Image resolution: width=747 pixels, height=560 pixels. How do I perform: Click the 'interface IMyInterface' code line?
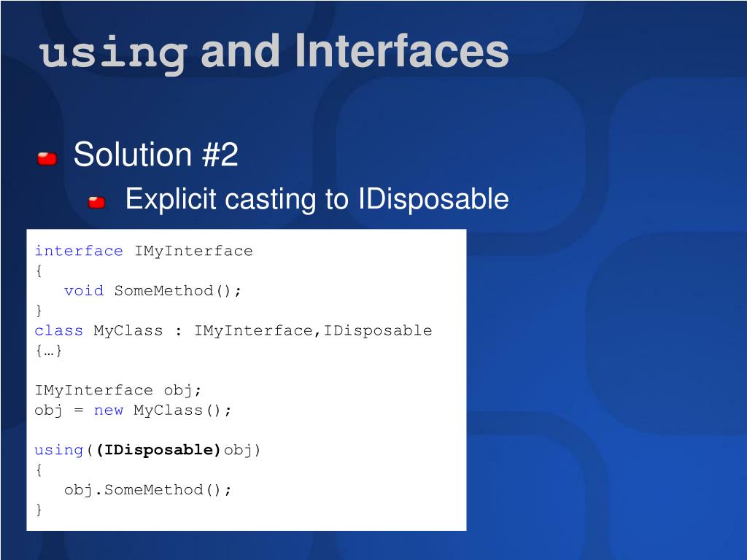[144, 251]
